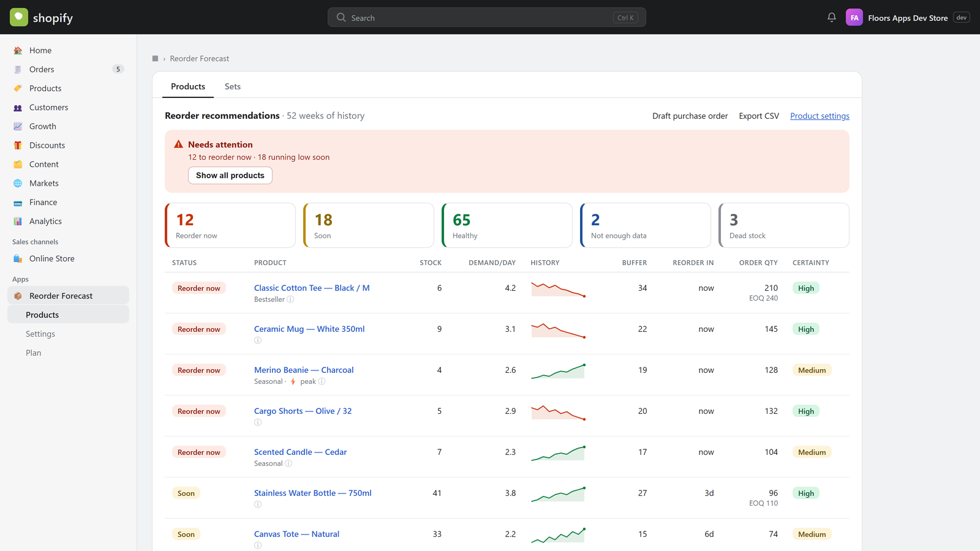Click the High certainty badge for Cargo Shorts
Screen dimensions: 980x551
click(806, 411)
